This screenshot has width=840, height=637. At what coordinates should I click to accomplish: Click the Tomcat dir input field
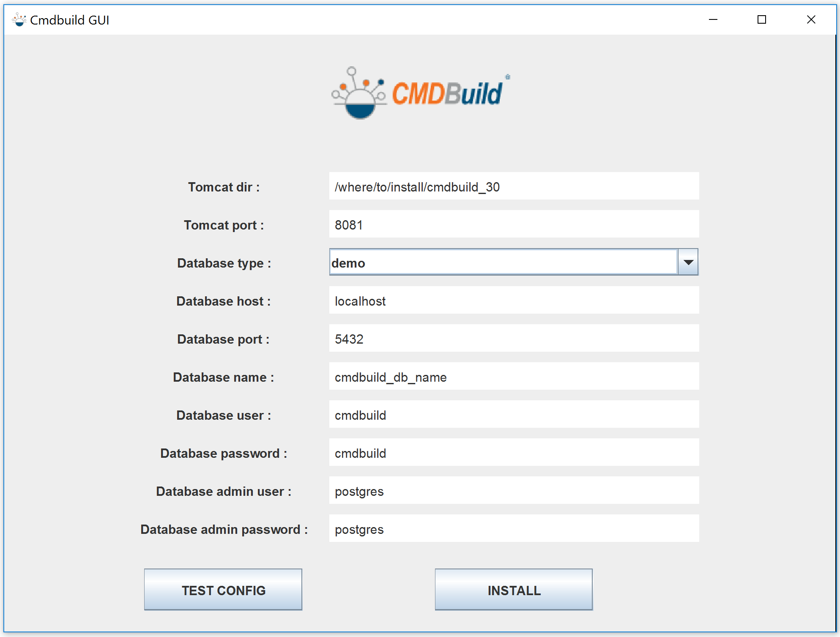514,186
